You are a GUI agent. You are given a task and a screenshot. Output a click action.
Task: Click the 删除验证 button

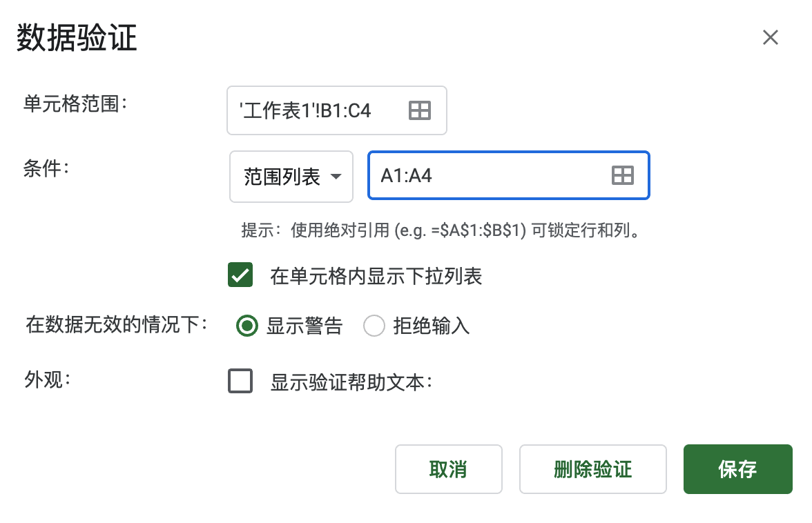point(593,469)
